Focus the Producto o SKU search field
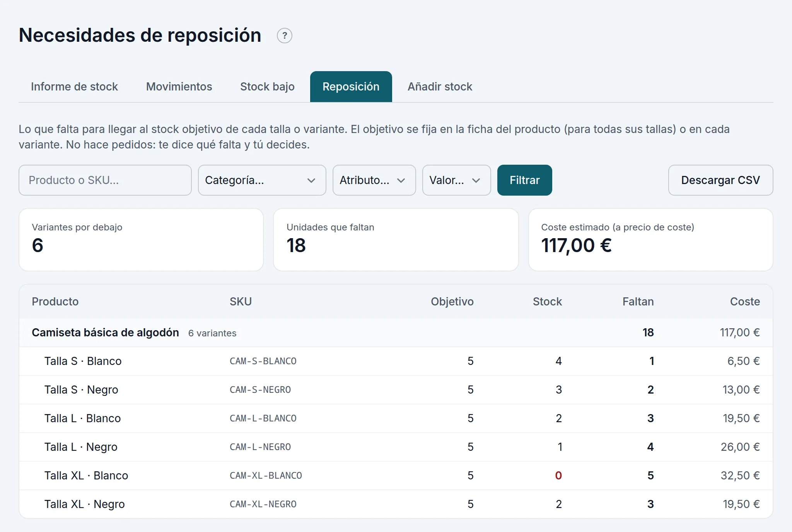 [105, 180]
